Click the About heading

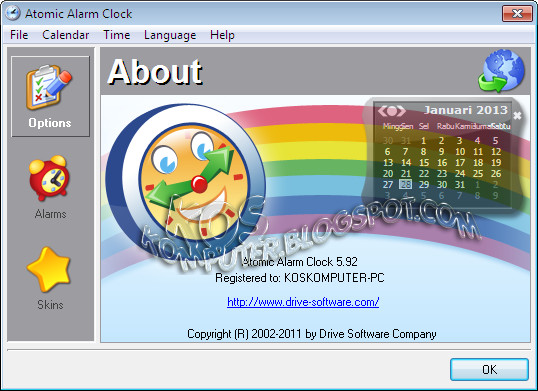click(x=155, y=71)
